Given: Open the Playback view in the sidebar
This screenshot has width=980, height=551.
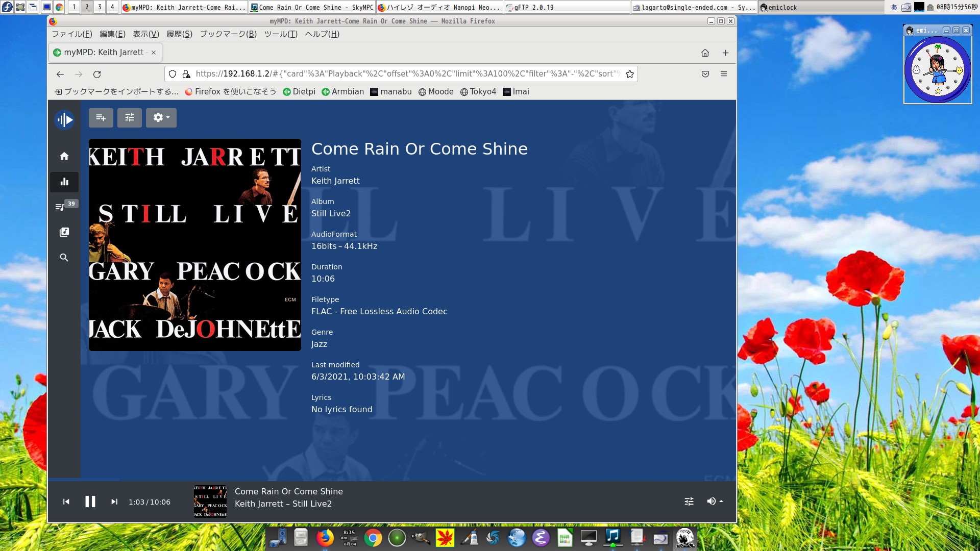Looking at the screenshot, I should 64,182.
